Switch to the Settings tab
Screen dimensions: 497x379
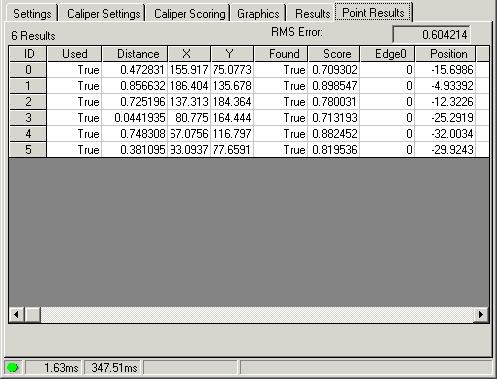[32, 14]
